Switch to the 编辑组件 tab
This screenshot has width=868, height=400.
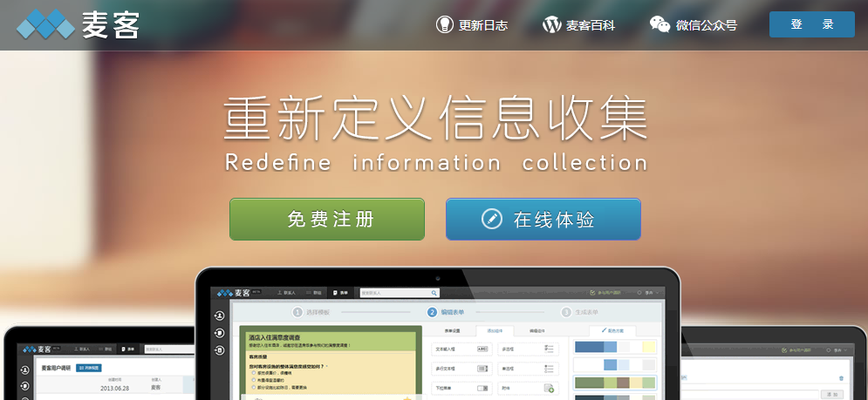click(537, 331)
